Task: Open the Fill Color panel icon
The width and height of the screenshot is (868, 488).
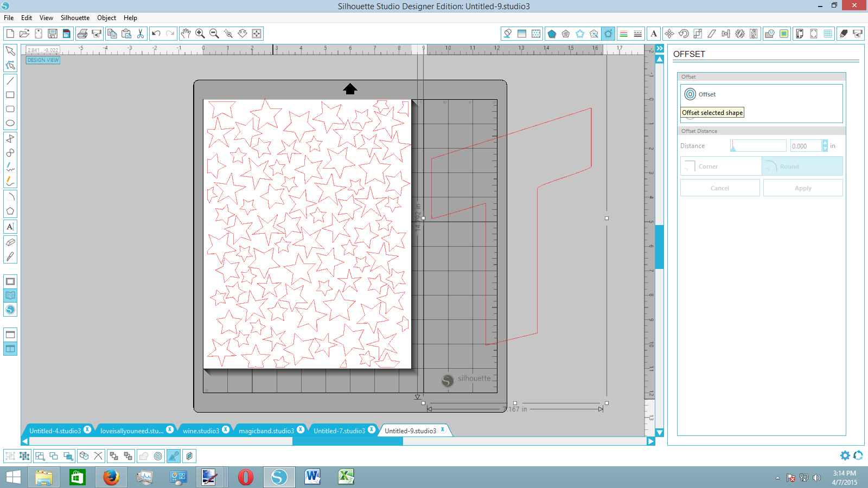Action: click(508, 34)
